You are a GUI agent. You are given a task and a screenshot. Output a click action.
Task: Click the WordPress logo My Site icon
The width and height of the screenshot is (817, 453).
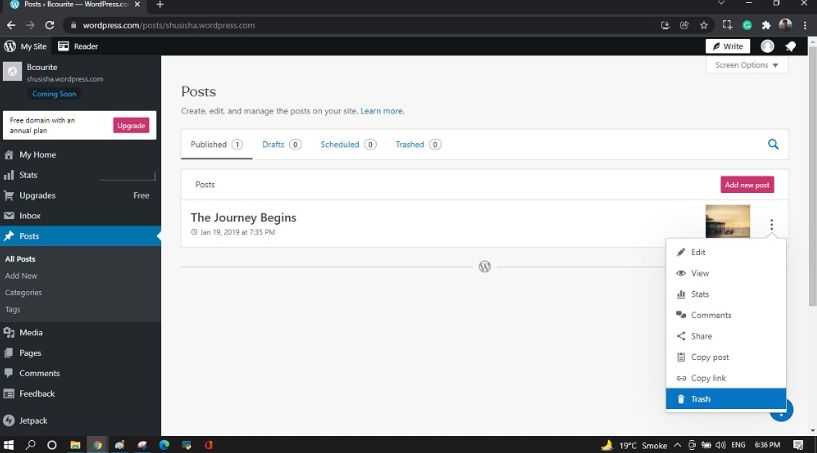coord(10,46)
